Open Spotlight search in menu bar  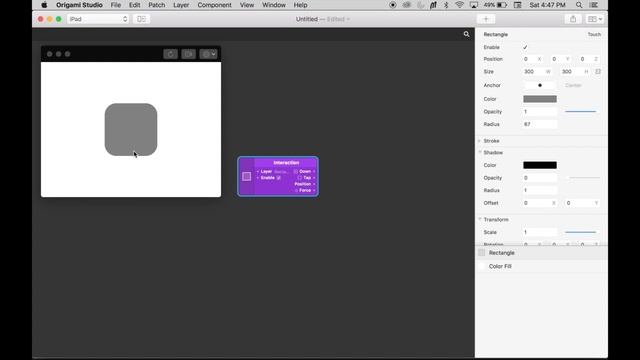click(579, 5)
